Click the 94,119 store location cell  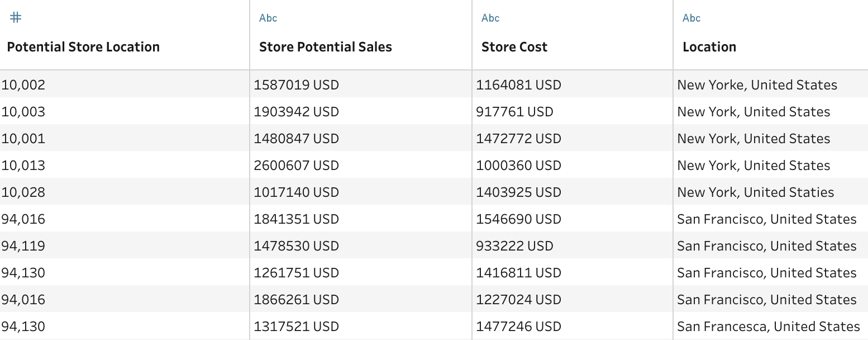(23, 246)
